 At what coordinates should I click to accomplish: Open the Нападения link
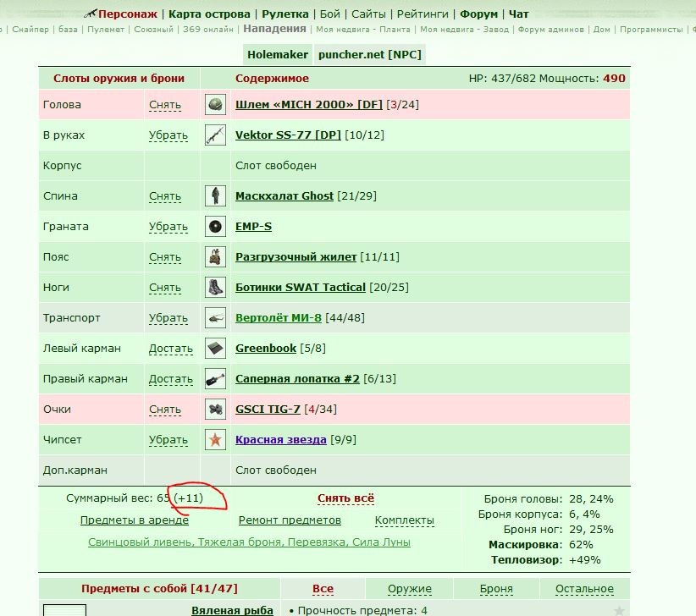pos(274,29)
